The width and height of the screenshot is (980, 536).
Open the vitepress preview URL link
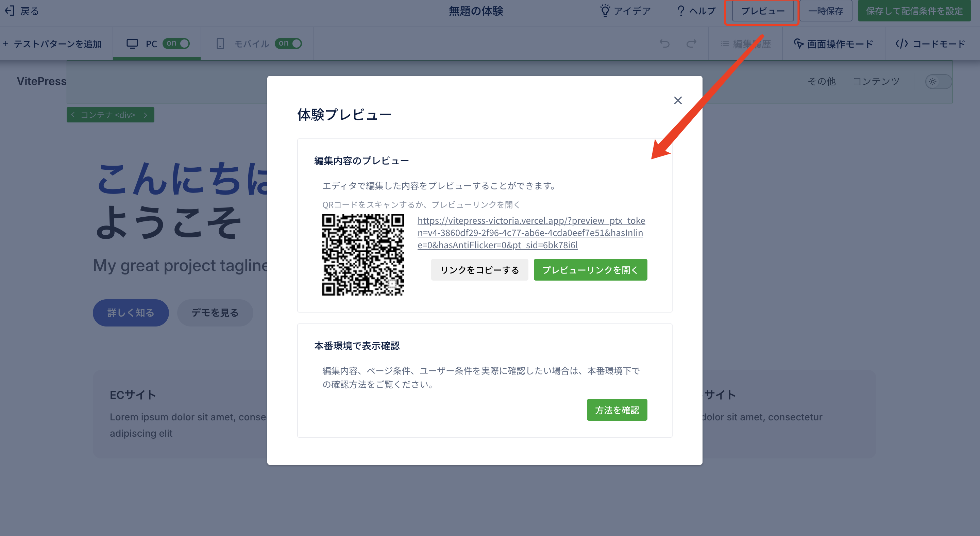tap(530, 232)
